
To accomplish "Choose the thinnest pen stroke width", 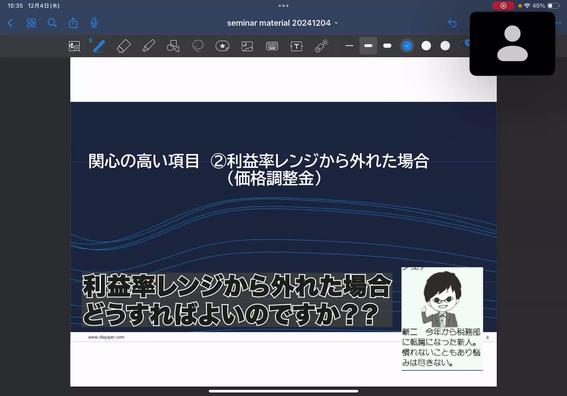I will [349, 46].
